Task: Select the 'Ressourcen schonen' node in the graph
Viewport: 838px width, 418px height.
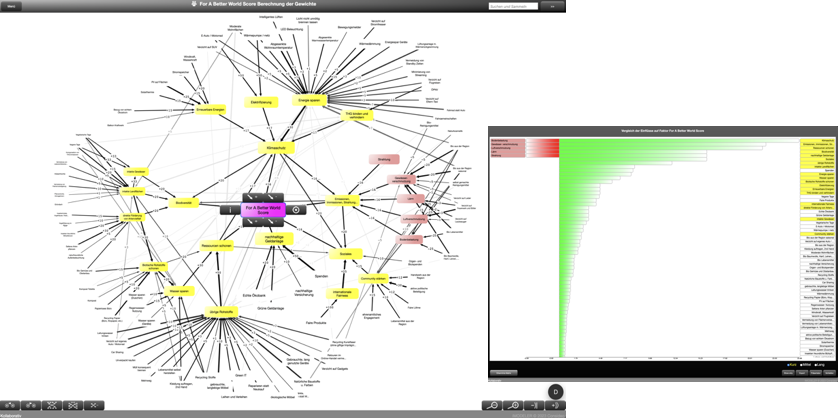Action: pyautogui.click(x=216, y=245)
